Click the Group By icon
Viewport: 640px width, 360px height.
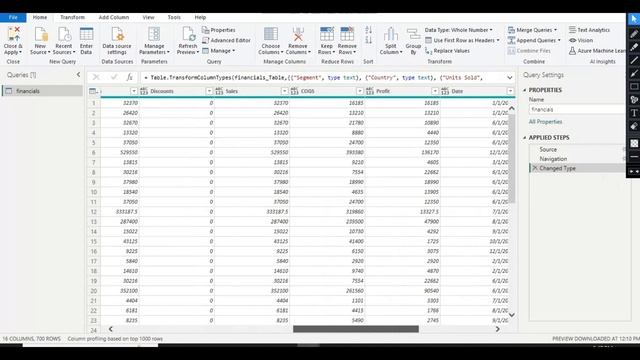coord(413,34)
